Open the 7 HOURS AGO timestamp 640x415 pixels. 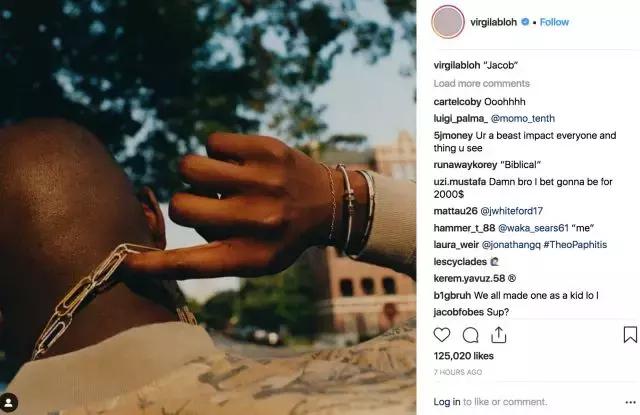coord(458,372)
